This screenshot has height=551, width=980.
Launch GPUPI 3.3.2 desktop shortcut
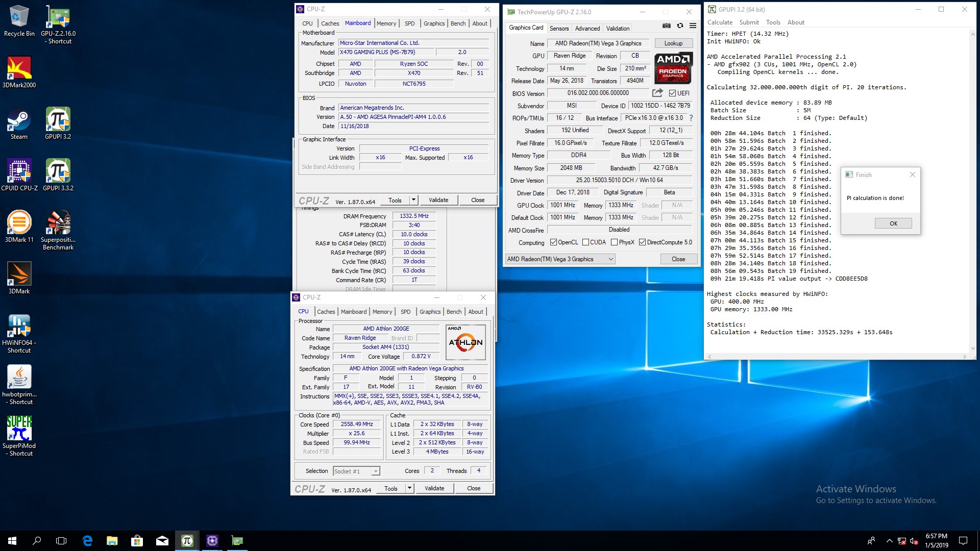[58, 176]
